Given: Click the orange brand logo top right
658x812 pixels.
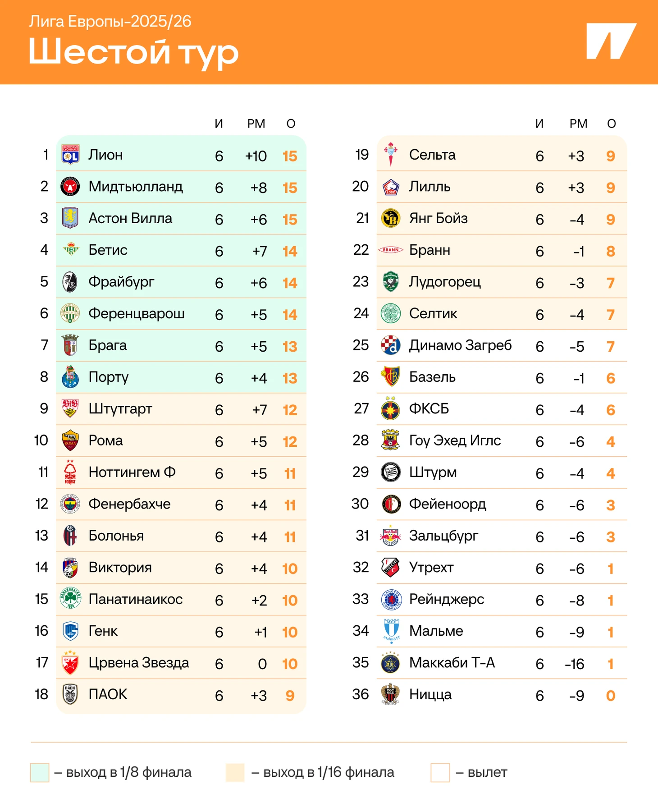Looking at the screenshot, I should (x=611, y=41).
